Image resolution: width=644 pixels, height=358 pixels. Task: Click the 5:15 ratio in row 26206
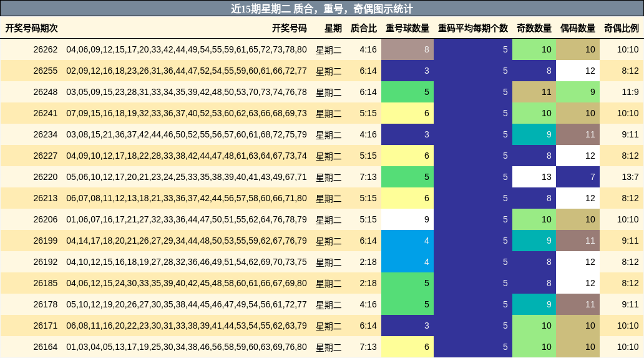tap(368, 219)
